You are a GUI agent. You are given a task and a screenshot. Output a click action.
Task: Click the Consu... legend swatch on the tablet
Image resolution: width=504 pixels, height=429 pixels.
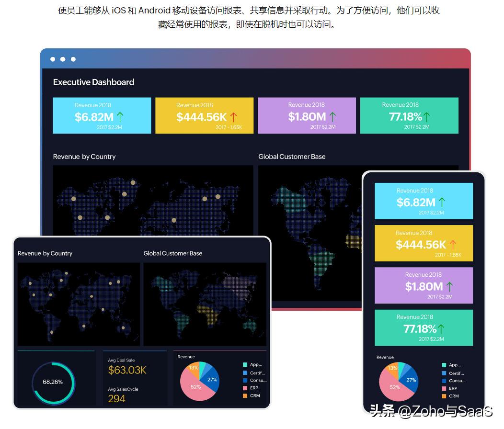245,380
